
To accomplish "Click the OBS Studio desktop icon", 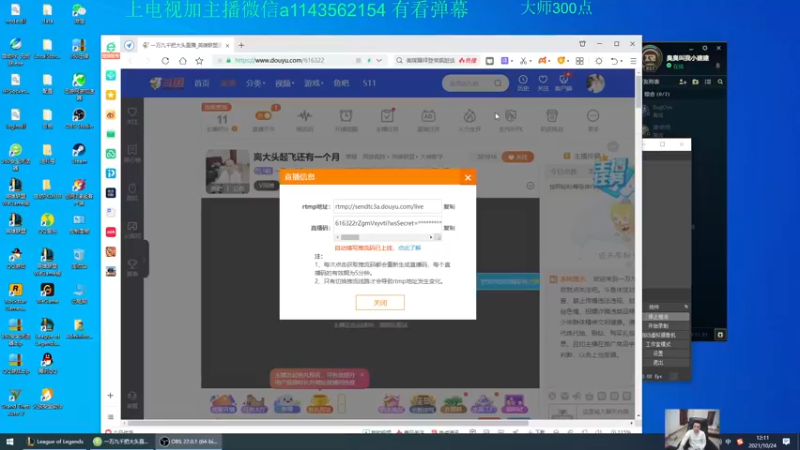I will point(79,119).
